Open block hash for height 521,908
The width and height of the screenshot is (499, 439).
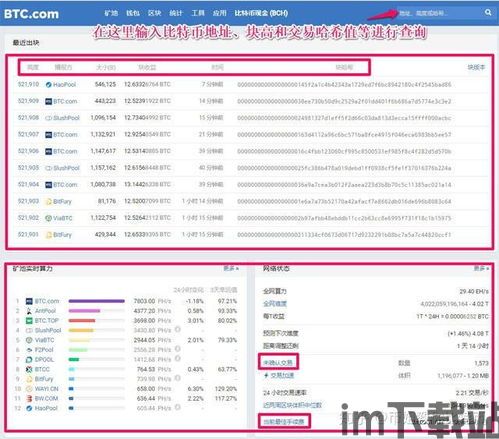click(344, 118)
